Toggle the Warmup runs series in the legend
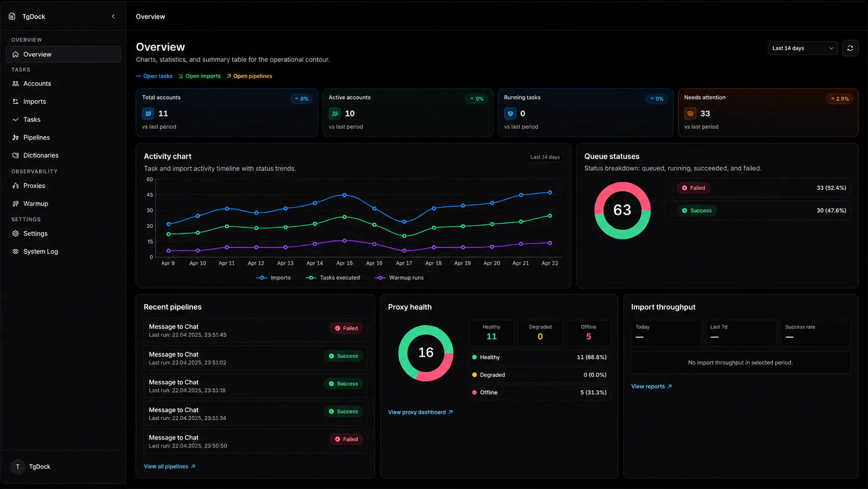 (399, 278)
